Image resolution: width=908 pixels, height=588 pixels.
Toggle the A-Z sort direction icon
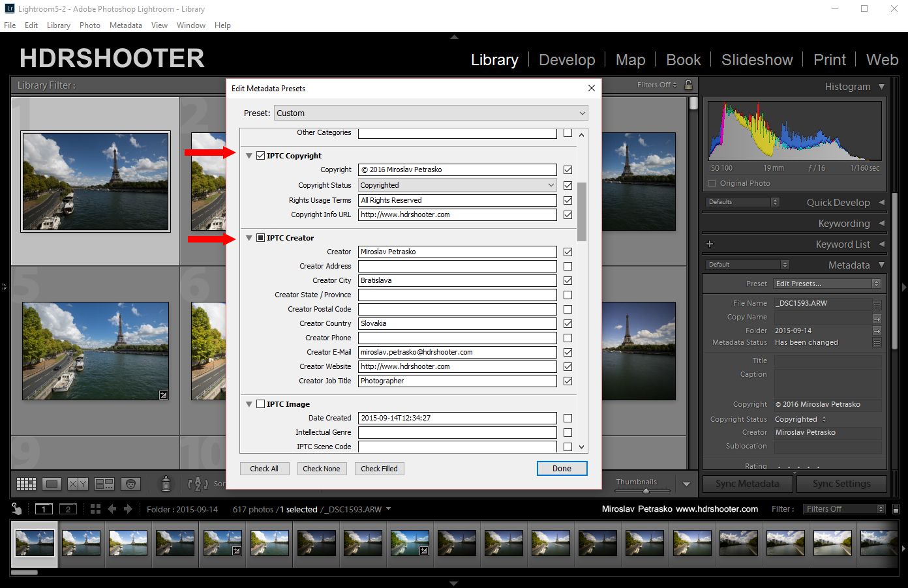198,484
